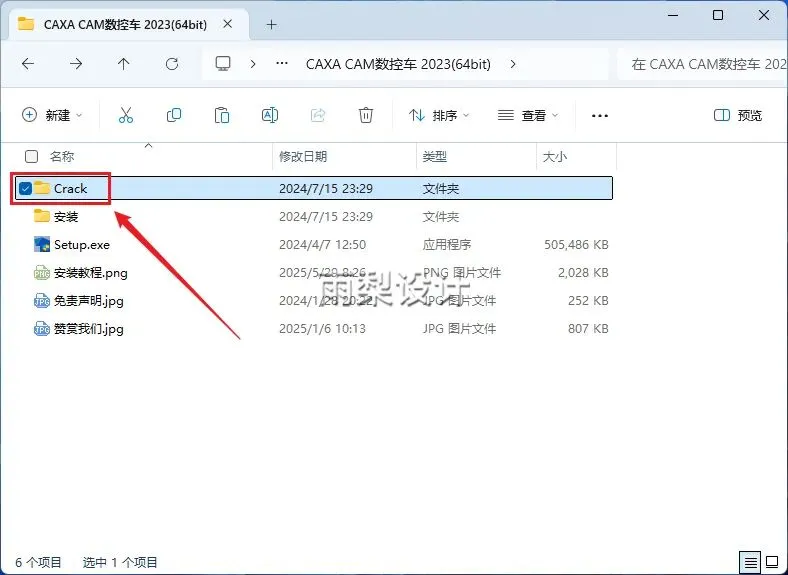Click the CAXA CAM数控车 2023(64bit) breadcrumb
This screenshot has width=788, height=575.
(x=398, y=64)
